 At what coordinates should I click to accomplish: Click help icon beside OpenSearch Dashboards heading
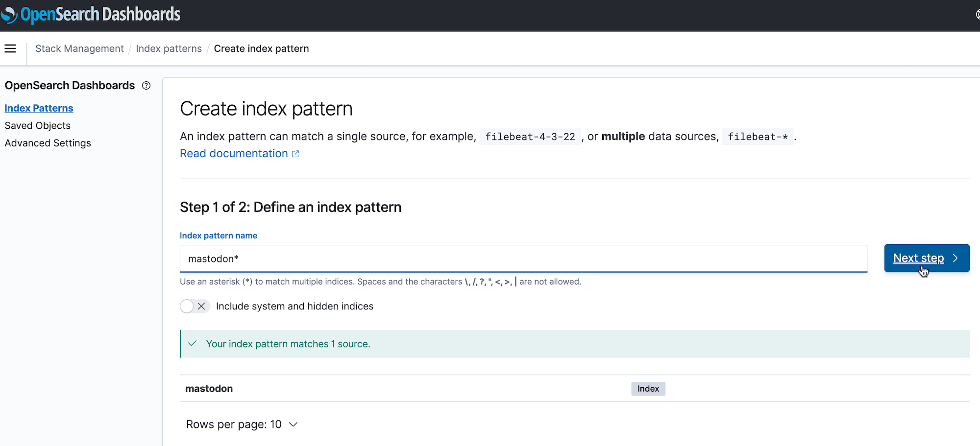[x=146, y=86]
